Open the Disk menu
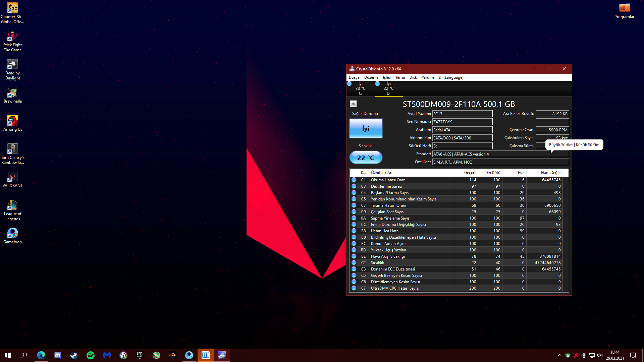The width and height of the screenshot is (644, 362). tap(413, 77)
